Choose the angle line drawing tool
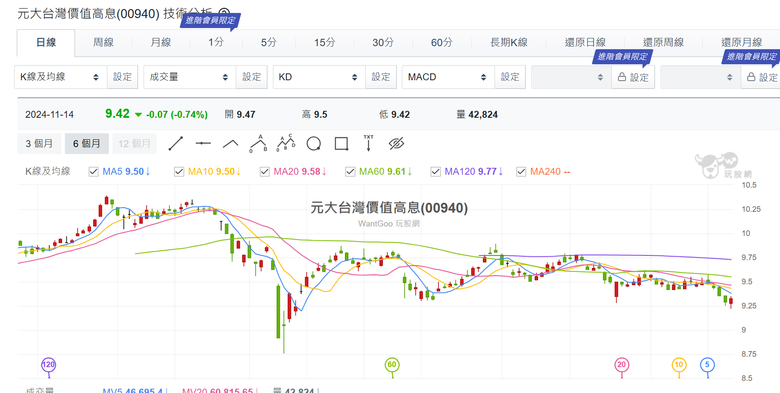This screenshot has height=393, width=780. coord(230,144)
